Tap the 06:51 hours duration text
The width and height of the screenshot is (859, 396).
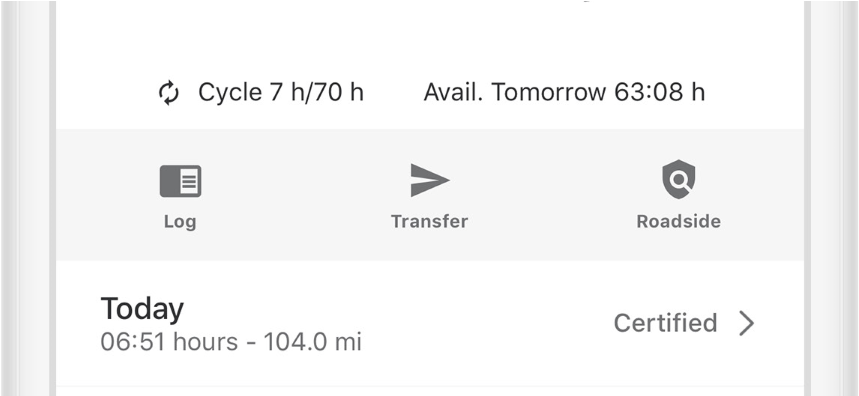(x=169, y=342)
